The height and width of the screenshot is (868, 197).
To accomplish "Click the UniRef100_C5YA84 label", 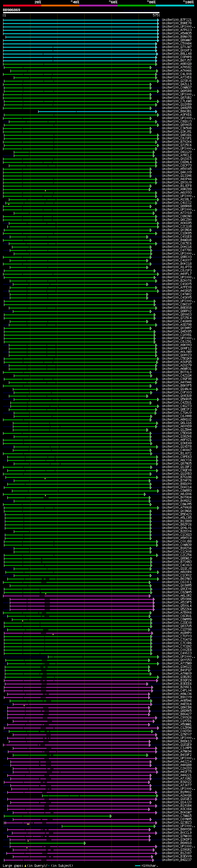I will [x=177, y=43].
